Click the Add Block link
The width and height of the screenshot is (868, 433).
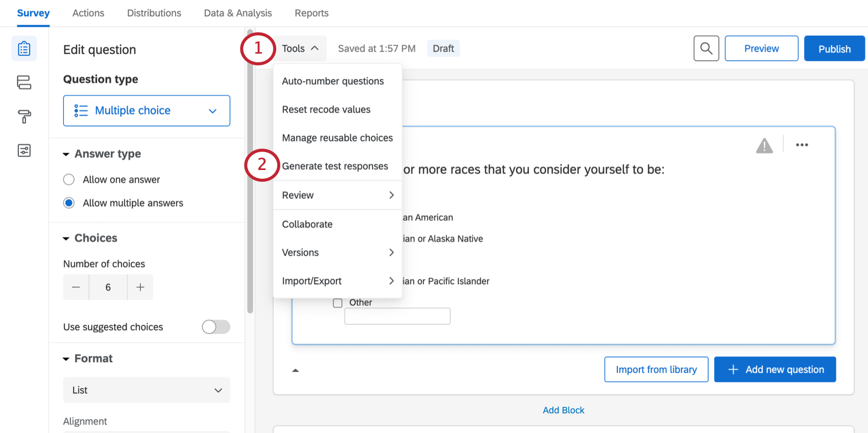tap(563, 410)
